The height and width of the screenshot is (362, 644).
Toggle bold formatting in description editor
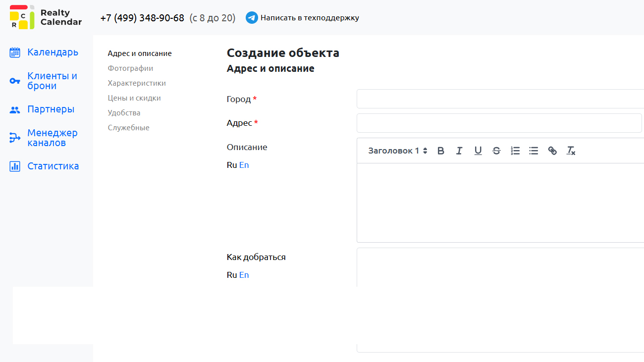click(441, 151)
